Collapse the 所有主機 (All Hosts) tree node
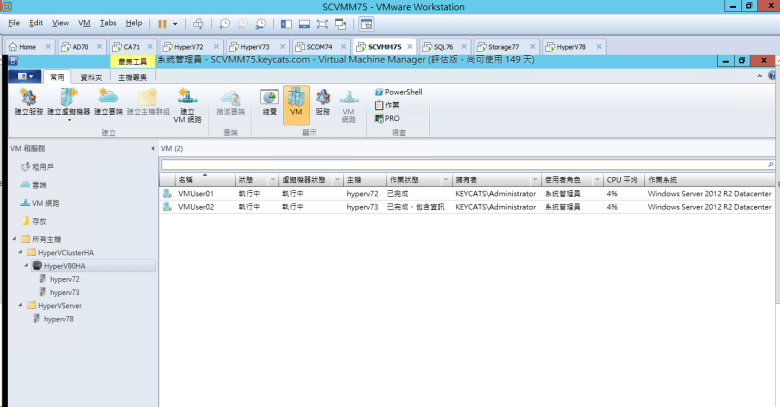The image size is (780, 407). pyautogui.click(x=14, y=240)
